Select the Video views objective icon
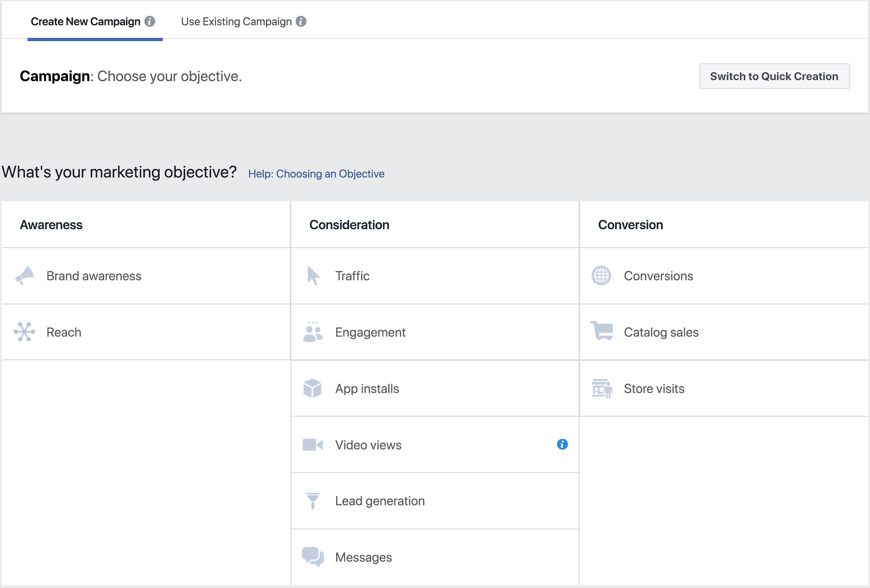Screen dimensions: 870x588 click(x=313, y=444)
